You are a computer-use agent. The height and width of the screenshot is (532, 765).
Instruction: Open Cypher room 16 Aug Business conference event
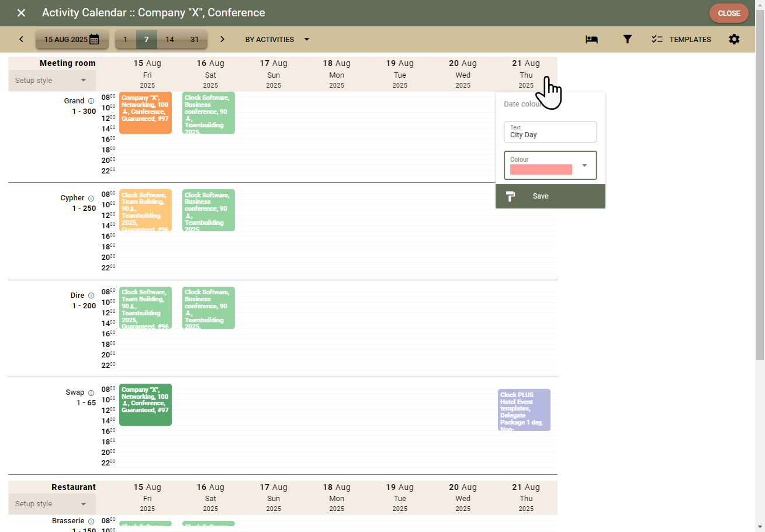tap(209, 210)
